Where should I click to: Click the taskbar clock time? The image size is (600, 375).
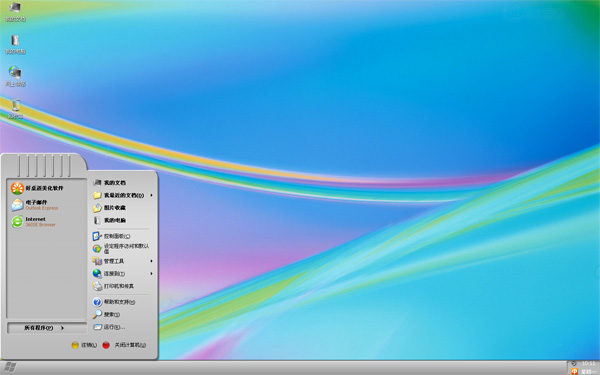click(589, 364)
